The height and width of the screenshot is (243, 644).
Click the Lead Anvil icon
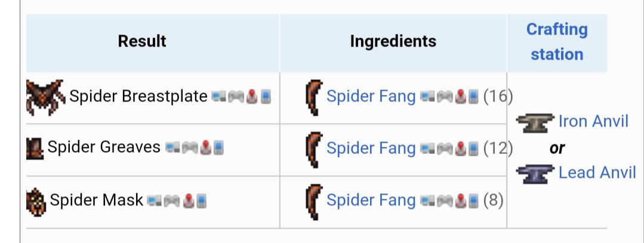[x=535, y=173]
